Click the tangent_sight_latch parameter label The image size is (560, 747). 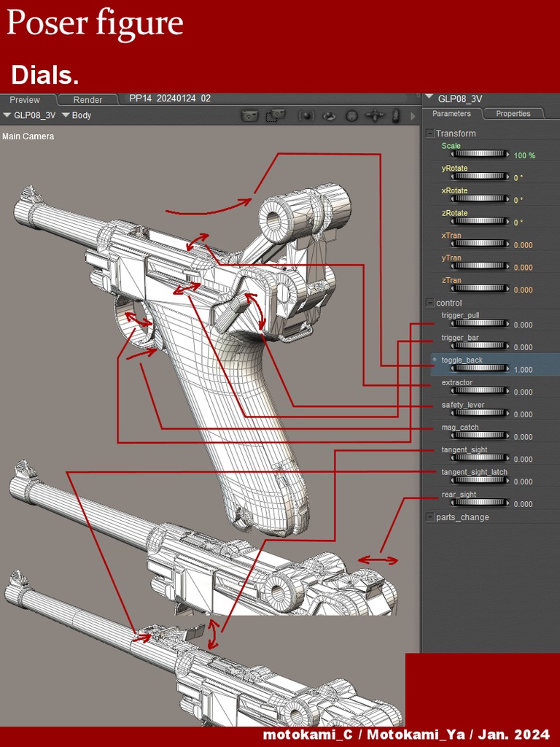pyautogui.click(x=474, y=472)
